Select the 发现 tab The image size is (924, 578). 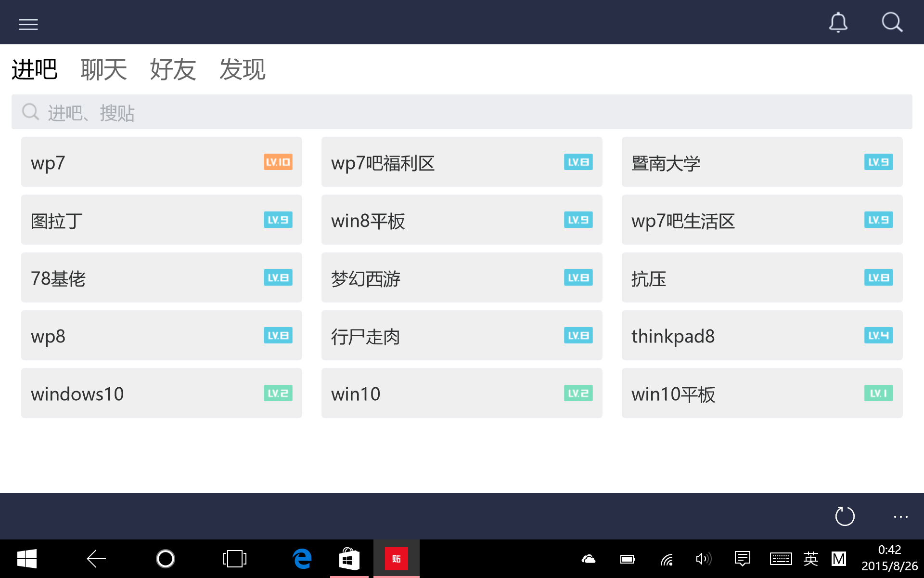[x=242, y=69]
